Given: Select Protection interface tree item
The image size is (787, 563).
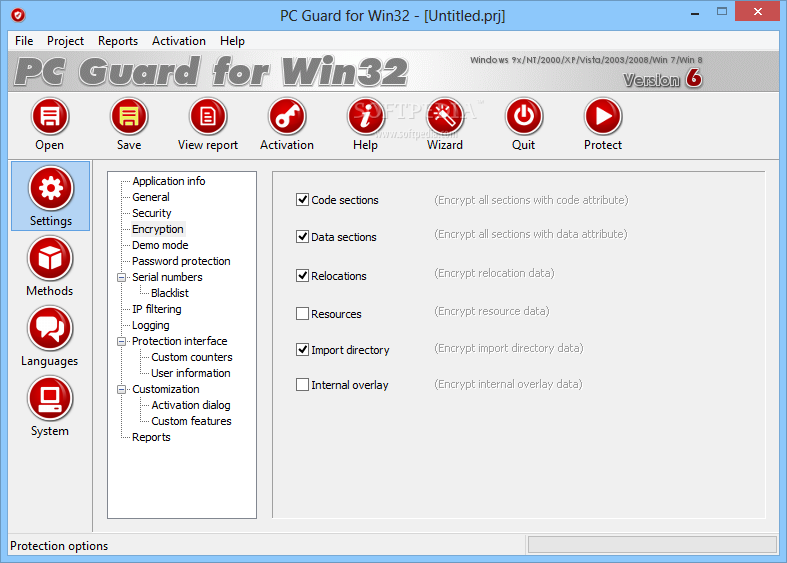Looking at the screenshot, I should pyautogui.click(x=180, y=341).
